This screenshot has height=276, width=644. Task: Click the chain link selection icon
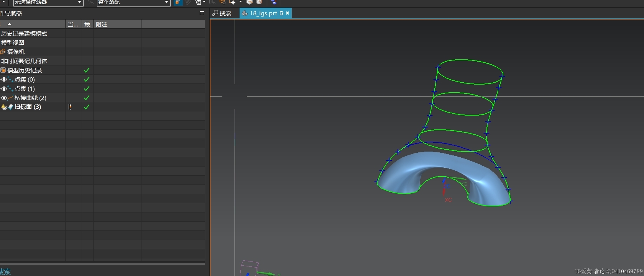click(x=188, y=2)
